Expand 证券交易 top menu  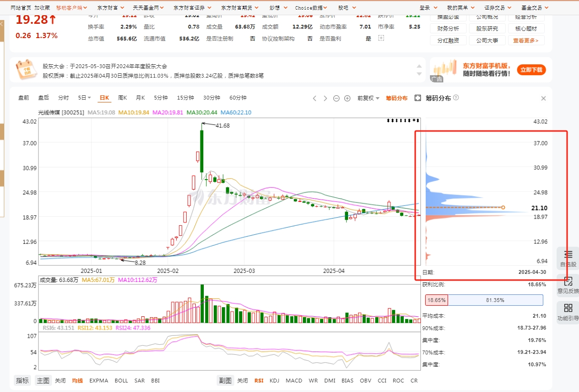coord(498,8)
